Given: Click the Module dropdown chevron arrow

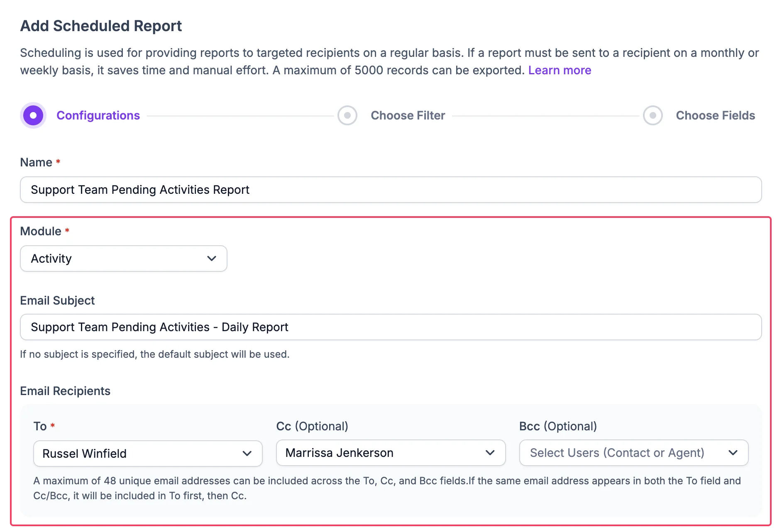Looking at the screenshot, I should [212, 259].
